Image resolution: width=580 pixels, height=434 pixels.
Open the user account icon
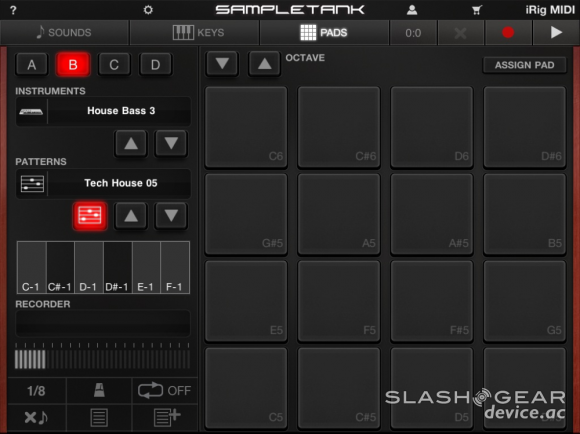point(412,10)
